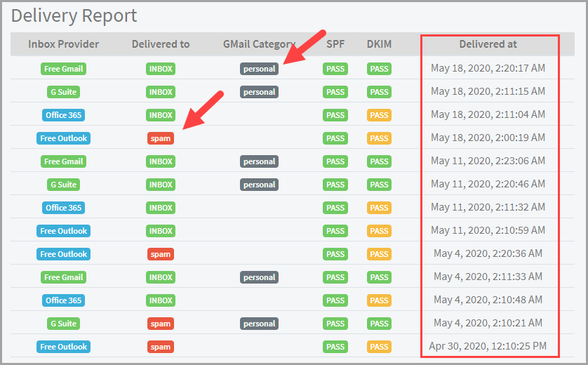Click the Inbox Provider column header
588x365 pixels.
[63, 44]
